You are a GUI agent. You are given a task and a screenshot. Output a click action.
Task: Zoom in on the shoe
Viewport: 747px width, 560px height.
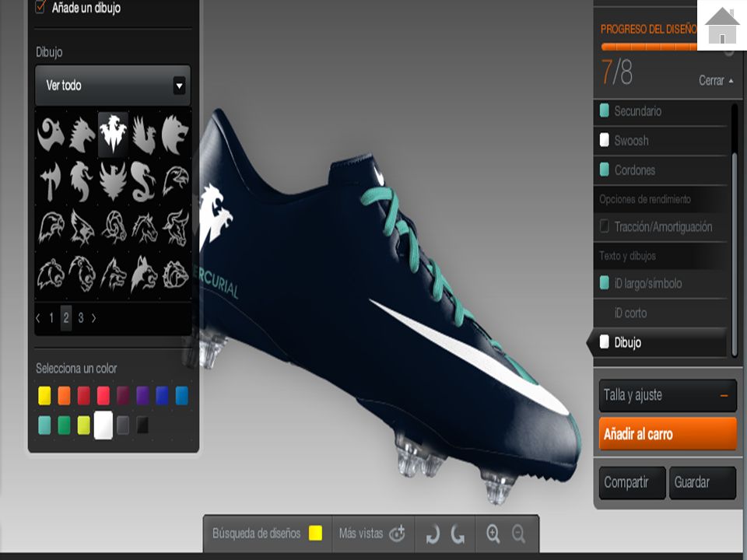493,534
